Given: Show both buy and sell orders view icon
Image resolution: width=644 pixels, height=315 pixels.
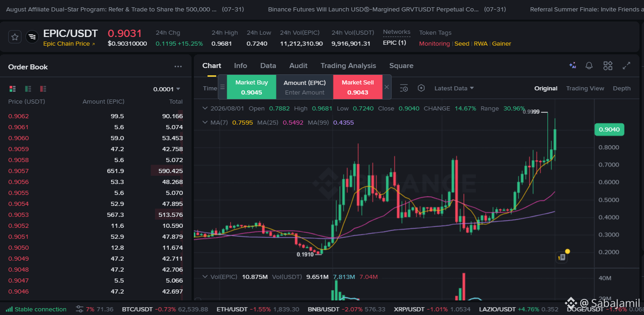Looking at the screenshot, I should [13, 89].
